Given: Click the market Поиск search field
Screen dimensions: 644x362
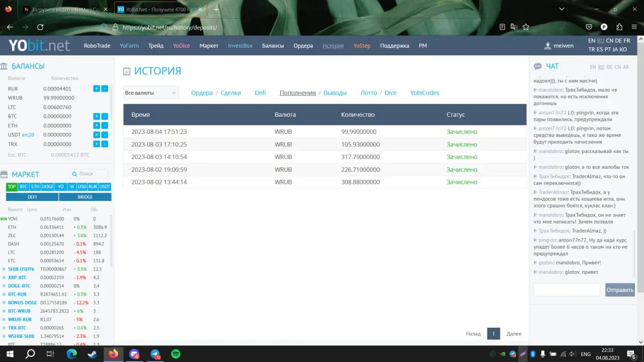Looking at the screenshot, I should click(x=89, y=174).
